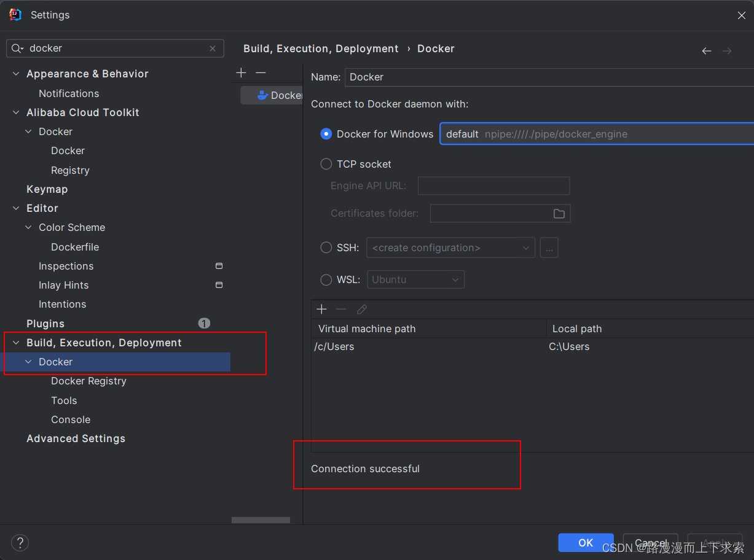Focus the settings search field
This screenshot has height=560, width=754.
(x=115, y=49)
